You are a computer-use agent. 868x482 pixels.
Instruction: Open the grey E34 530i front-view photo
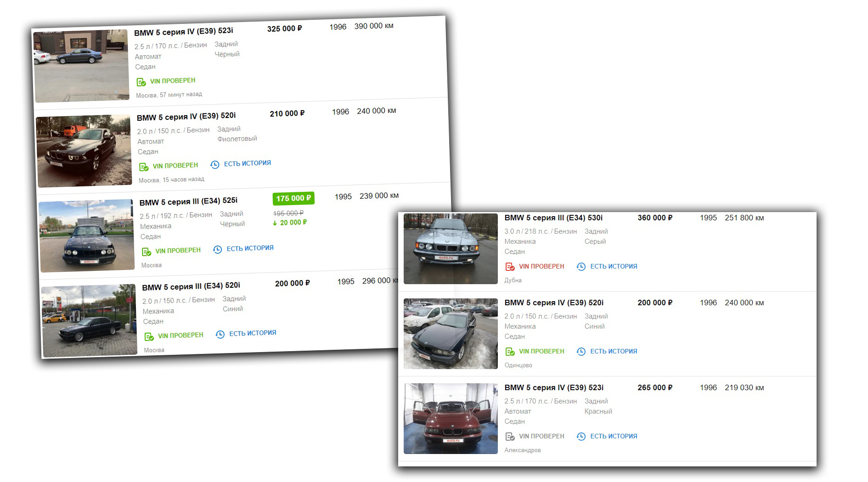[x=450, y=248]
